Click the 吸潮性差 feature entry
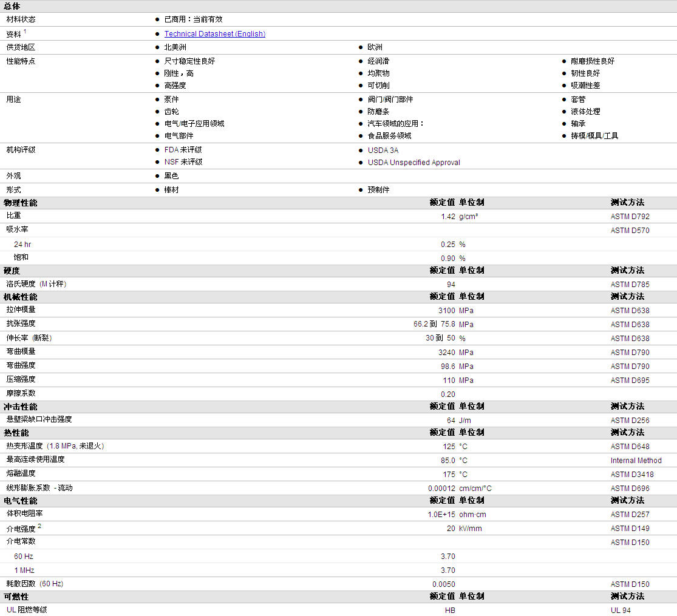677x616 pixels. coord(585,86)
